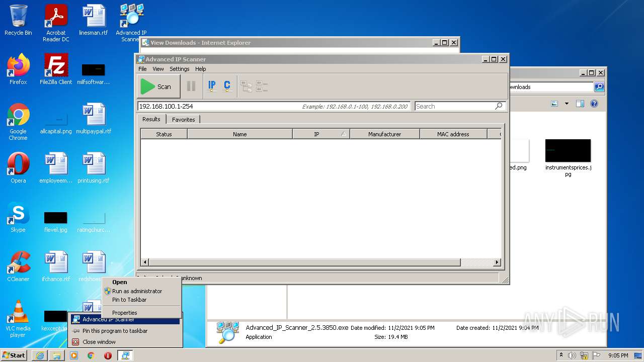This screenshot has width=644, height=362.
Task: Select Skype desktop shortcut
Action: pos(18,217)
